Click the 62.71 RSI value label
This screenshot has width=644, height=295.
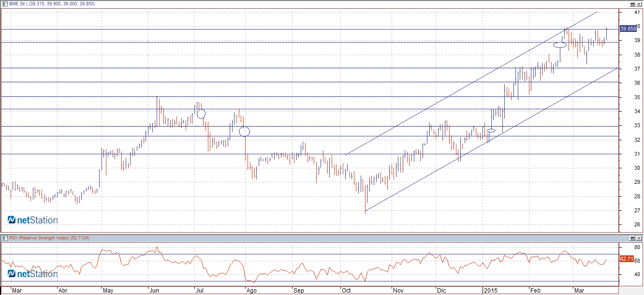tap(627, 259)
